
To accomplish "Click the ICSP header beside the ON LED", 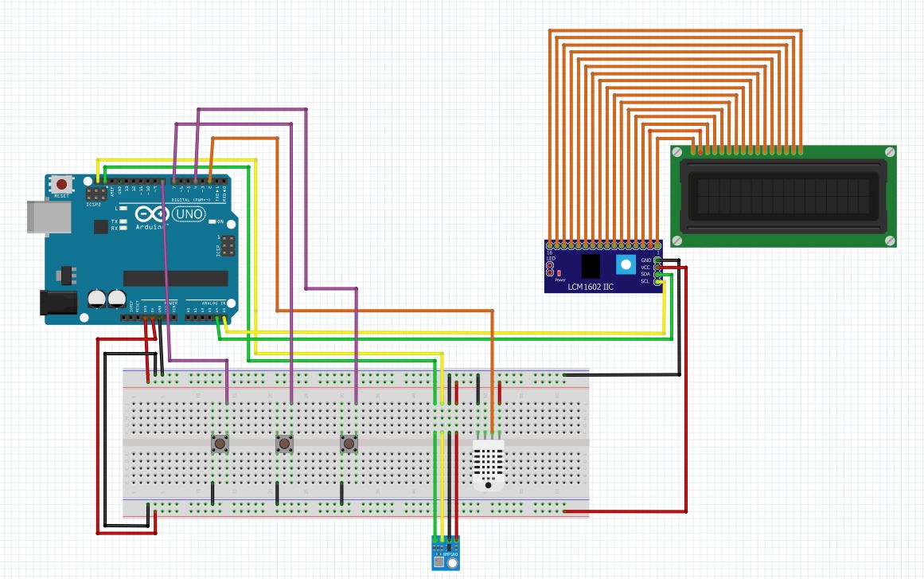I will point(228,245).
